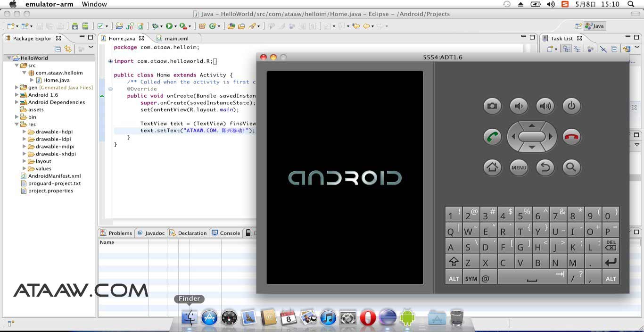The height and width of the screenshot is (332, 644).
Task: Toggle Scheduled presentation in Task List
Action: pos(577,49)
